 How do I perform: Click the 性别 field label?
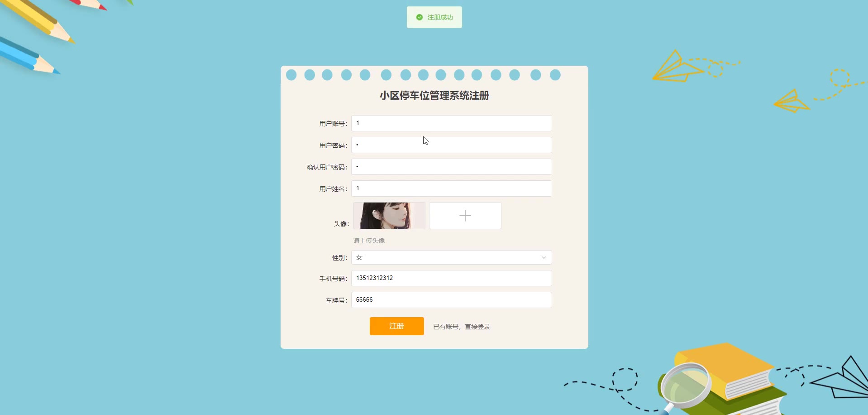[340, 258]
